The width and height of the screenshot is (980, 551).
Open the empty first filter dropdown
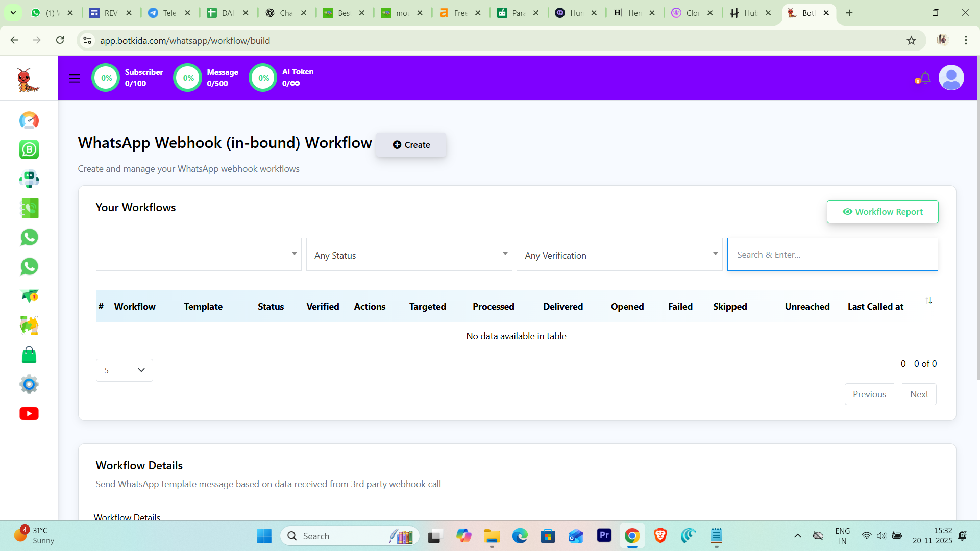pyautogui.click(x=199, y=255)
